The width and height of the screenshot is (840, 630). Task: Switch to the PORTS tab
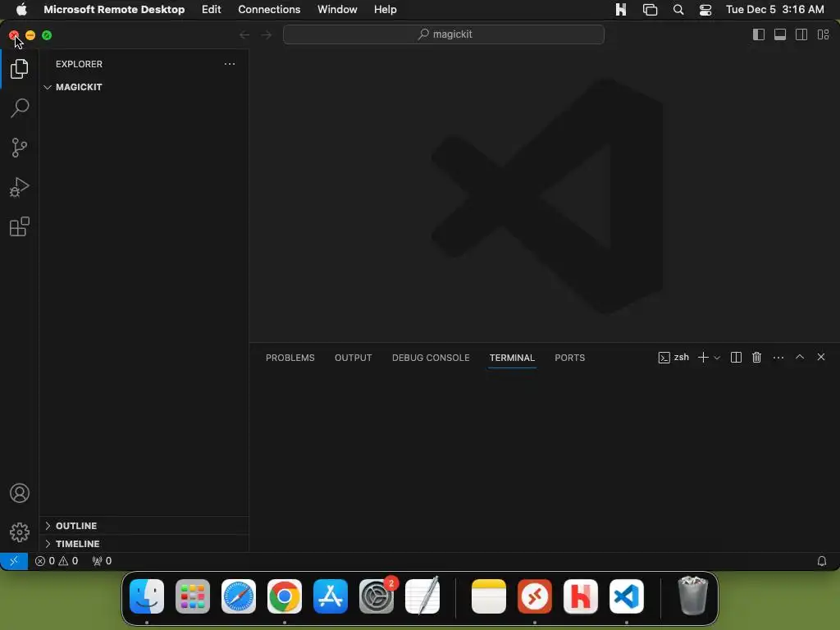[x=569, y=358]
